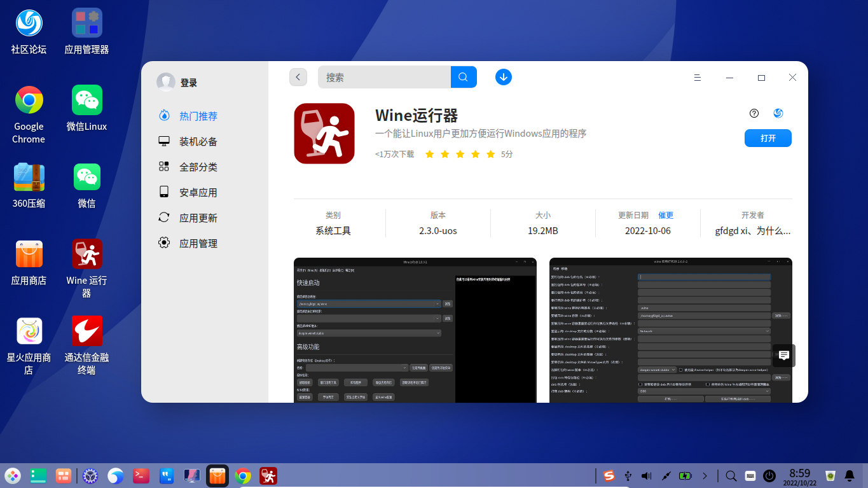Click the power button in taskbar
This screenshot has width=868, height=488.
click(x=769, y=475)
